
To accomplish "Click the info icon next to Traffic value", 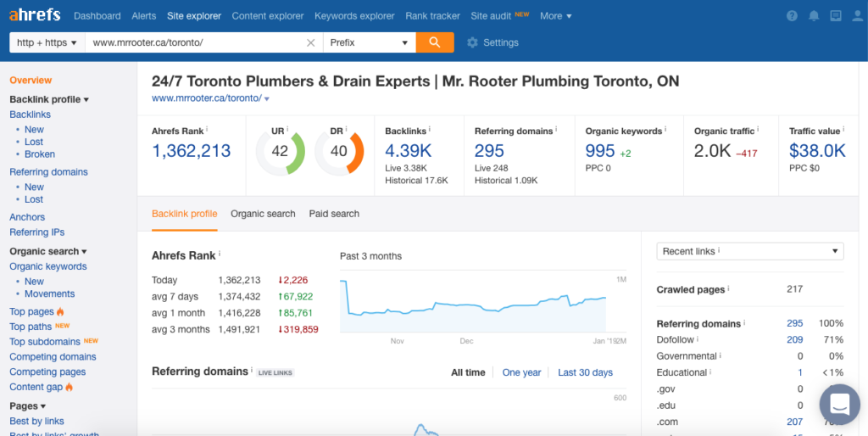I will (844, 129).
